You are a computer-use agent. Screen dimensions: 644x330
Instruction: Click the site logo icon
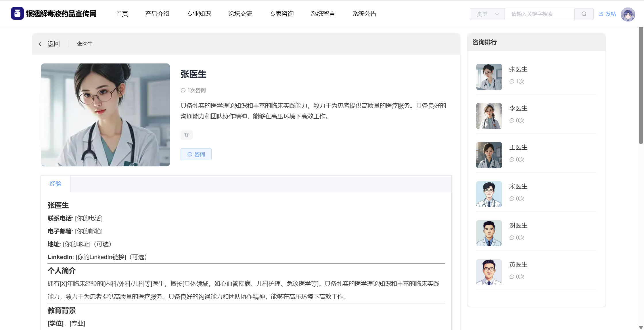17,13
